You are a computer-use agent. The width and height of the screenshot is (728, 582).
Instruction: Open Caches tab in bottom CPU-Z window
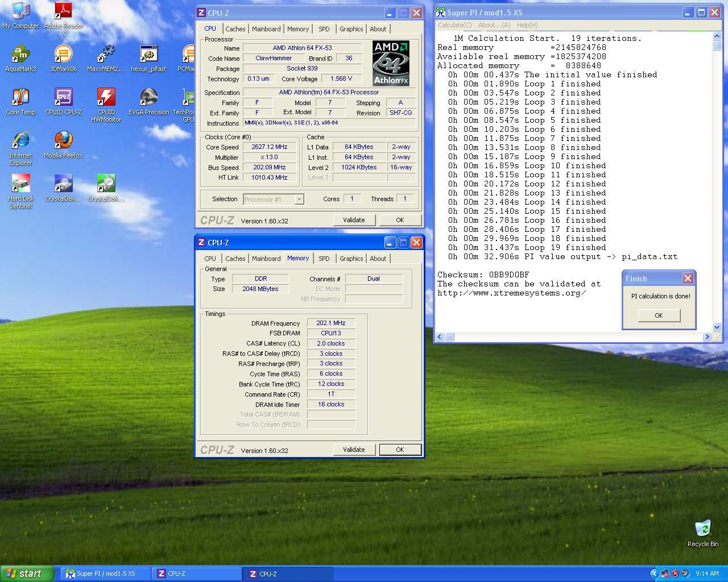point(235,259)
